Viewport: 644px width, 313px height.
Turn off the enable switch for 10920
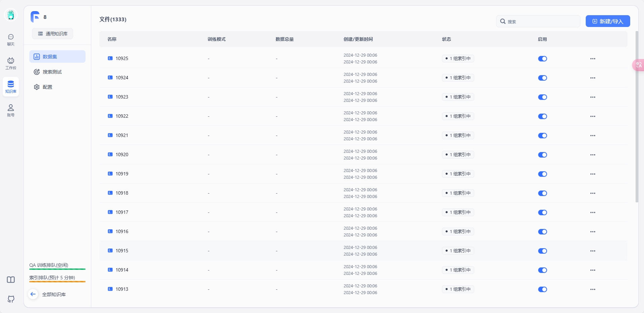click(542, 155)
